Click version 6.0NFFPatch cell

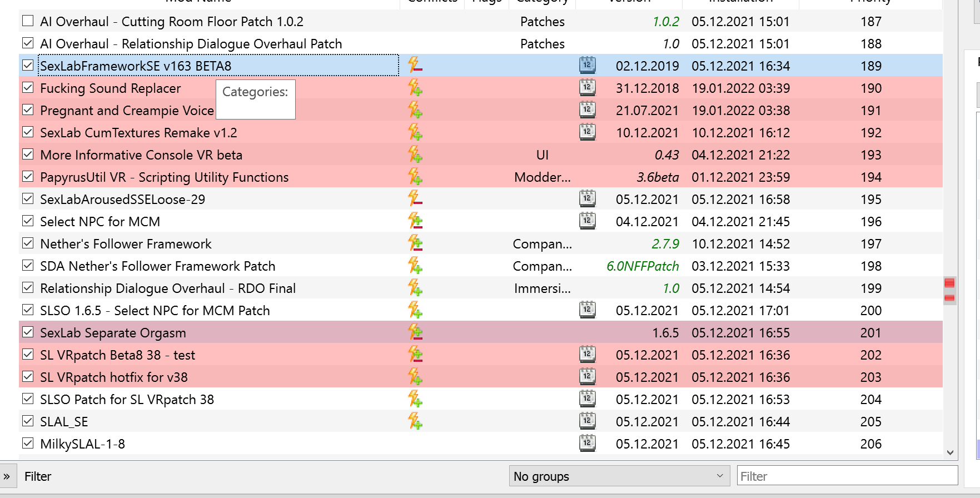[x=643, y=266]
